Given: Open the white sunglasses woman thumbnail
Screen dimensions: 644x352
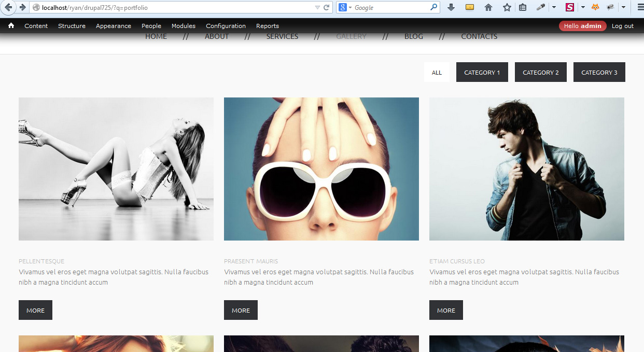Looking at the screenshot, I should tap(321, 169).
